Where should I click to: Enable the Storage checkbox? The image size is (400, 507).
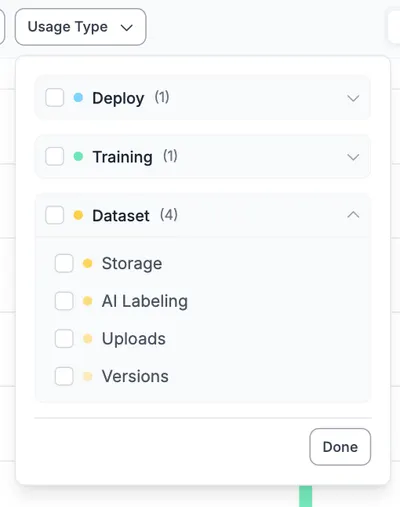tap(64, 263)
